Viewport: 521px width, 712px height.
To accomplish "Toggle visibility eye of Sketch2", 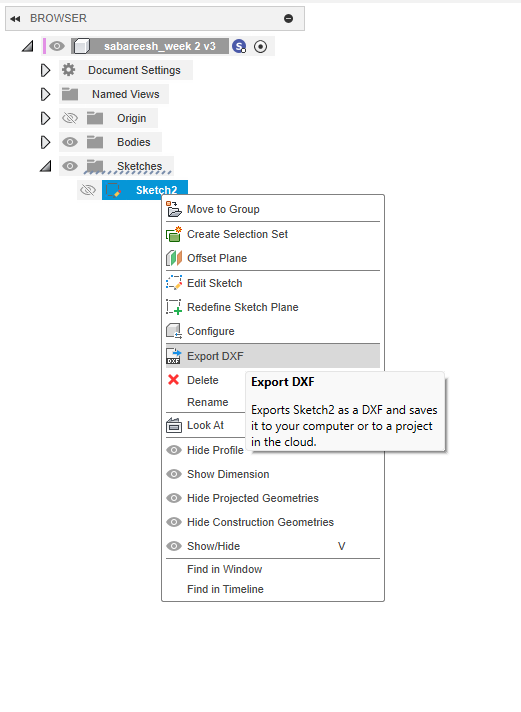I will pos(88,190).
